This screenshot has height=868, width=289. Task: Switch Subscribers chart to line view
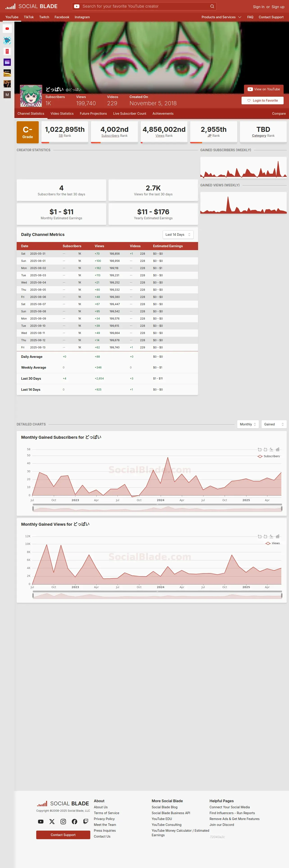pyautogui.click(x=271, y=450)
